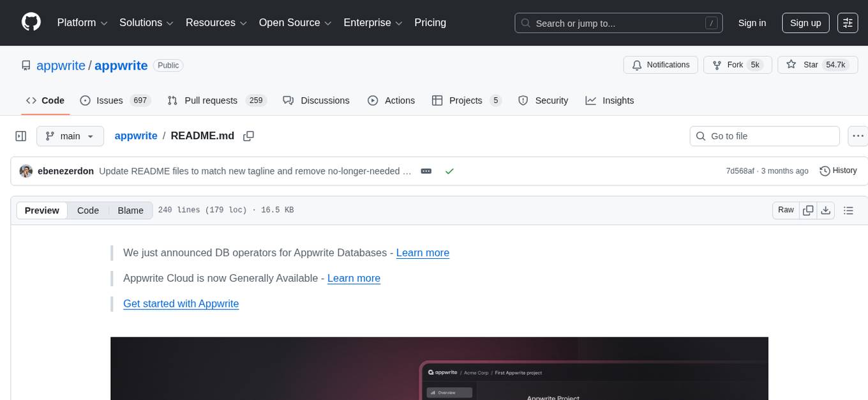Download the raw README file
This screenshot has width=868, height=400.
(x=826, y=210)
